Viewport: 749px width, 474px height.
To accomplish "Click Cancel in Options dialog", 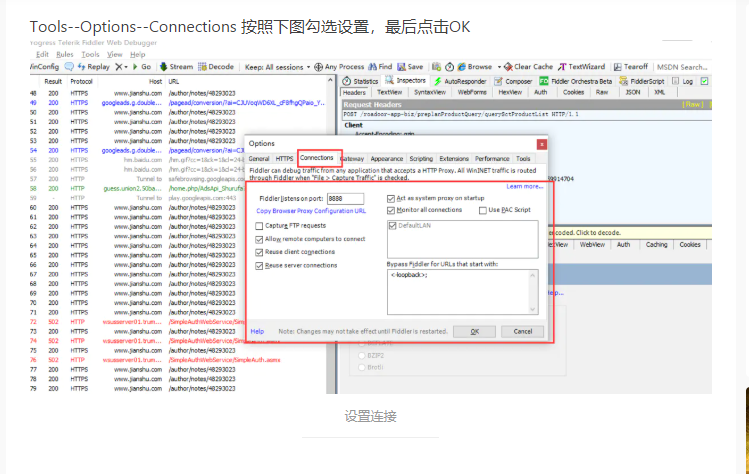I will point(523,332).
